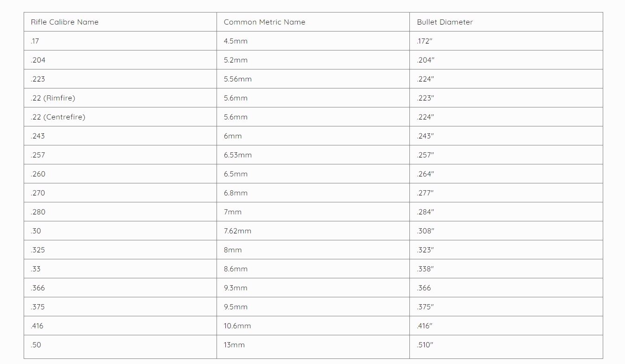This screenshot has width=625, height=364.
Task: Select the 10.6mm metric cell
Action: [x=237, y=326]
